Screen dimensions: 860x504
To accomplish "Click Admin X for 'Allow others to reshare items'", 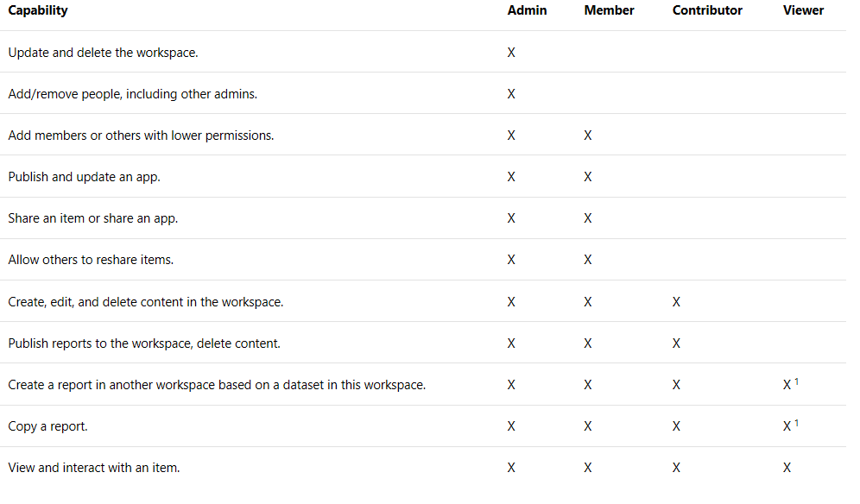I will click(511, 260).
